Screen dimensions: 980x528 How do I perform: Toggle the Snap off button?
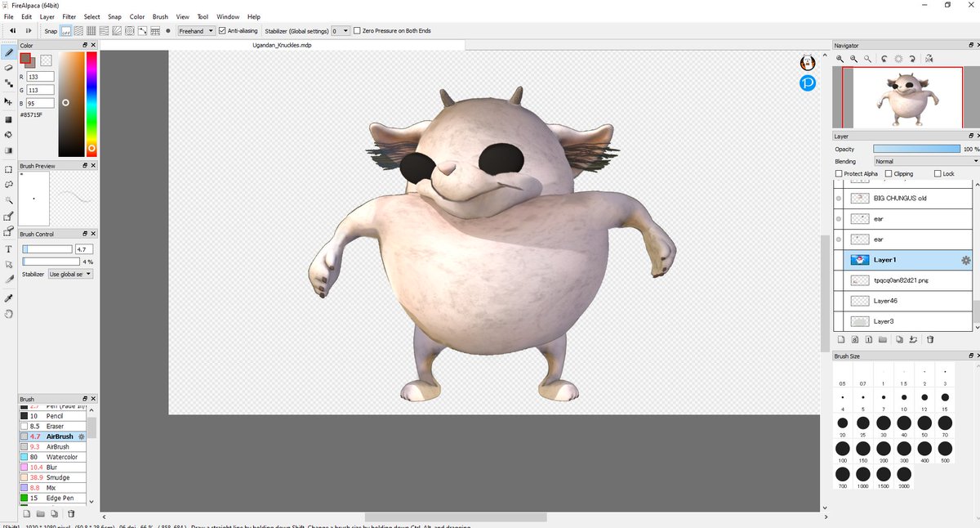(x=65, y=31)
